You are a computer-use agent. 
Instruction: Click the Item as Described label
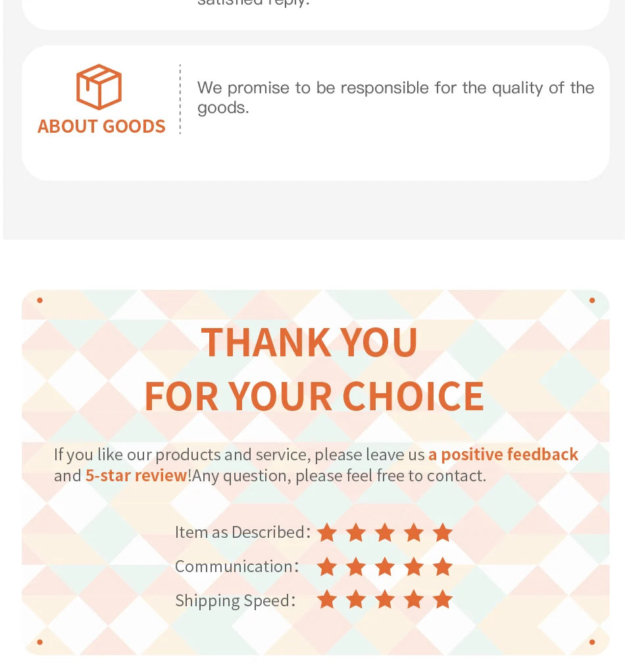[243, 533]
